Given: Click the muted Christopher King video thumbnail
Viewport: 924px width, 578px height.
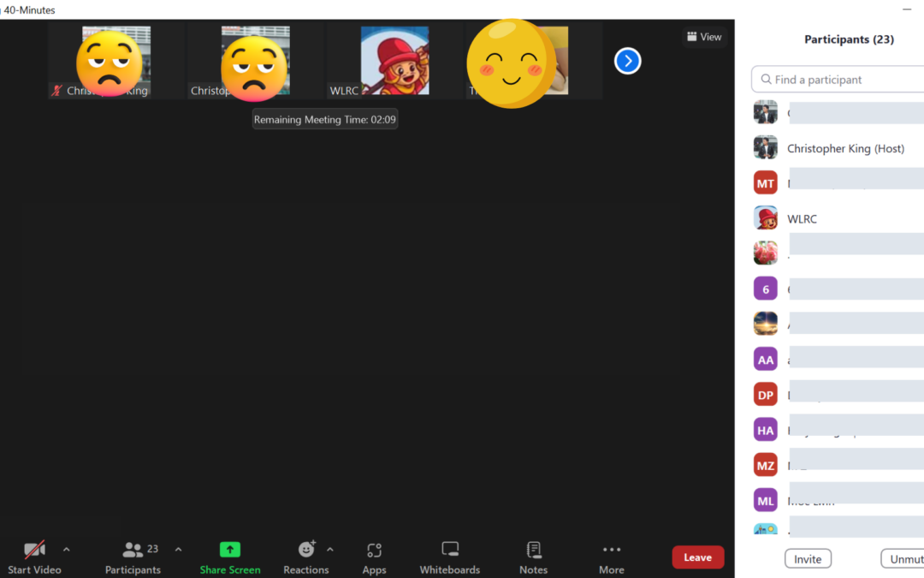Looking at the screenshot, I should tap(116, 61).
